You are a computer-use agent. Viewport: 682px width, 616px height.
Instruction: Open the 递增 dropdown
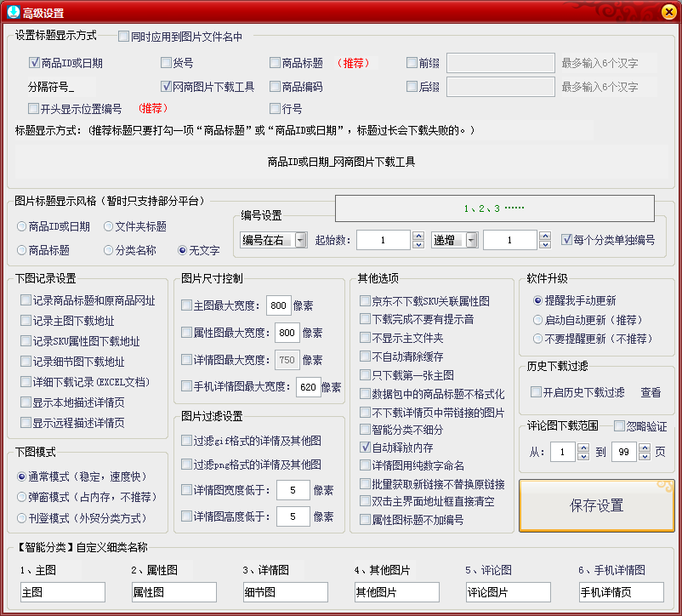pos(471,240)
